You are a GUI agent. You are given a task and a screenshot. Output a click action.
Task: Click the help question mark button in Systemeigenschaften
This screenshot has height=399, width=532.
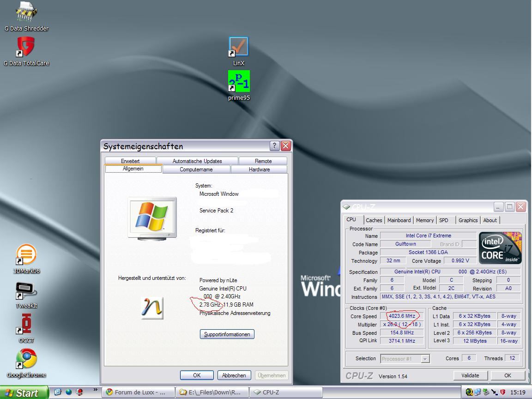pyautogui.click(x=274, y=146)
